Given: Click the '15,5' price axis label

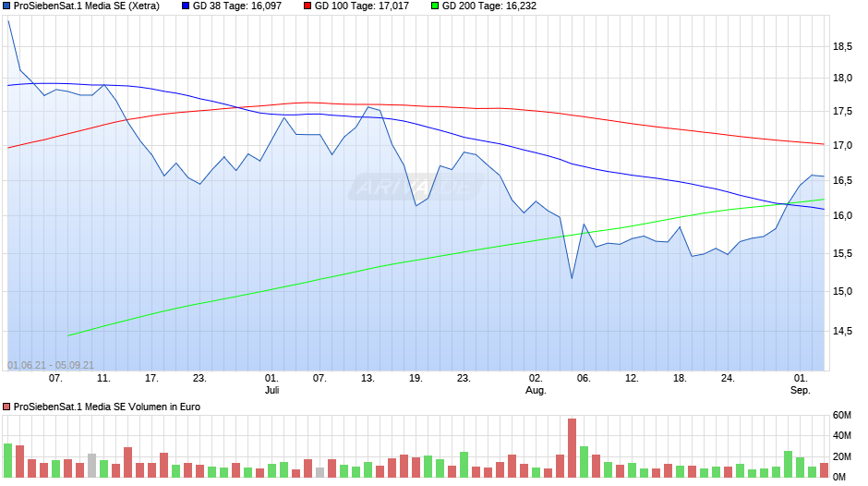Looking at the screenshot, I should coord(842,254).
